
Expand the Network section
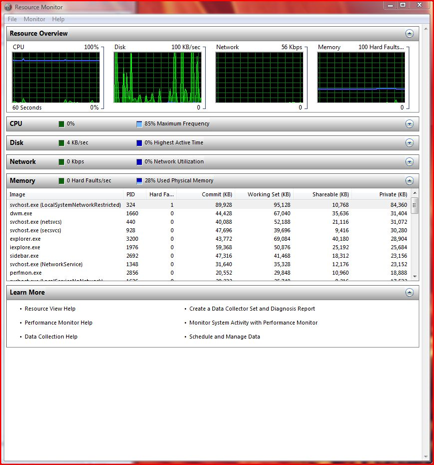(x=409, y=162)
